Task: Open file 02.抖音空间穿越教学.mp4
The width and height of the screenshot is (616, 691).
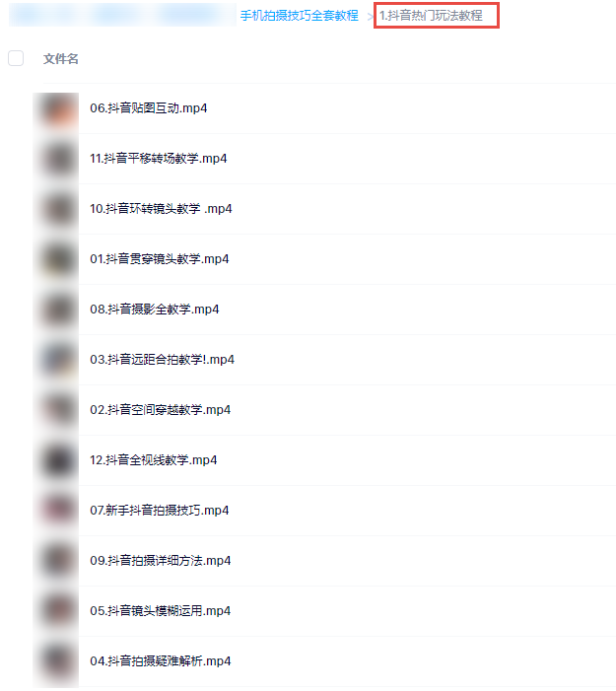Action: coord(160,410)
